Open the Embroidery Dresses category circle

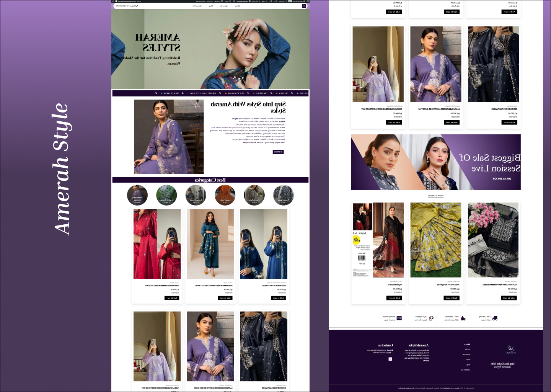click(137, 195)
